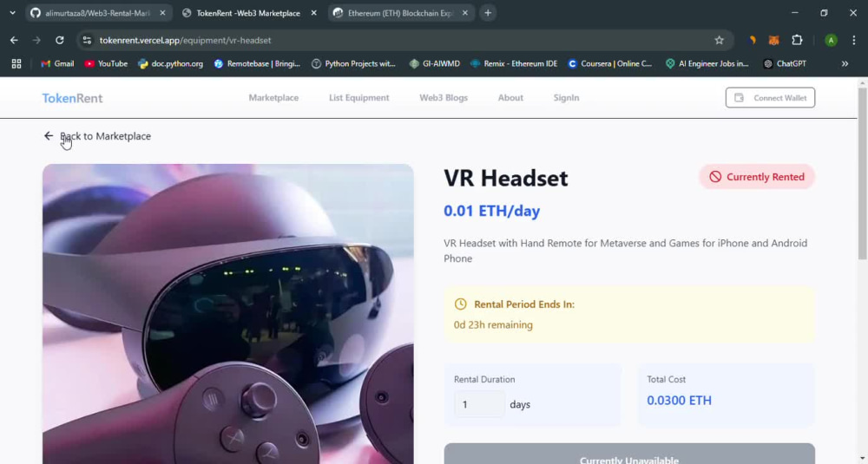Click the '0.01 ETH/day' price text
The width and height of the screenshot is (868, 464).
pos(491,211)
